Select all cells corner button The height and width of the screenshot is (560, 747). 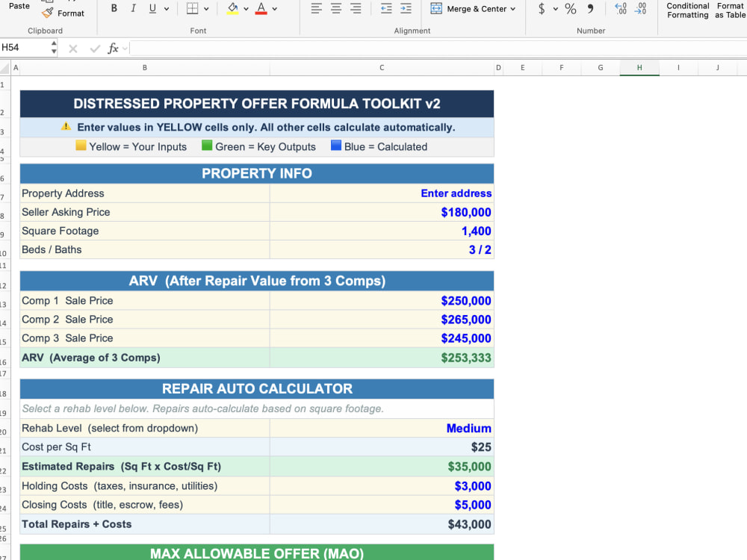coord(4,68)
